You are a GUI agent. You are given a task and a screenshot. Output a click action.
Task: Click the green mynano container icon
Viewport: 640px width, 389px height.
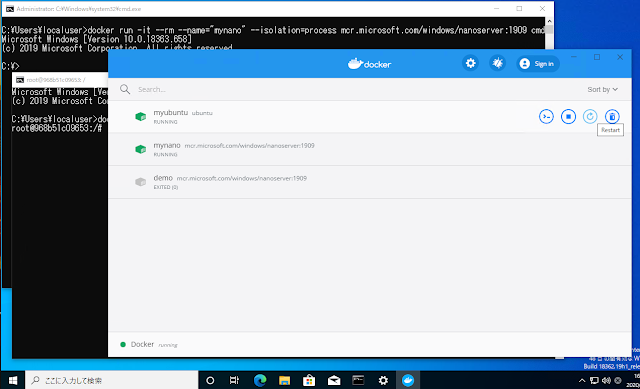pos(140,149)
